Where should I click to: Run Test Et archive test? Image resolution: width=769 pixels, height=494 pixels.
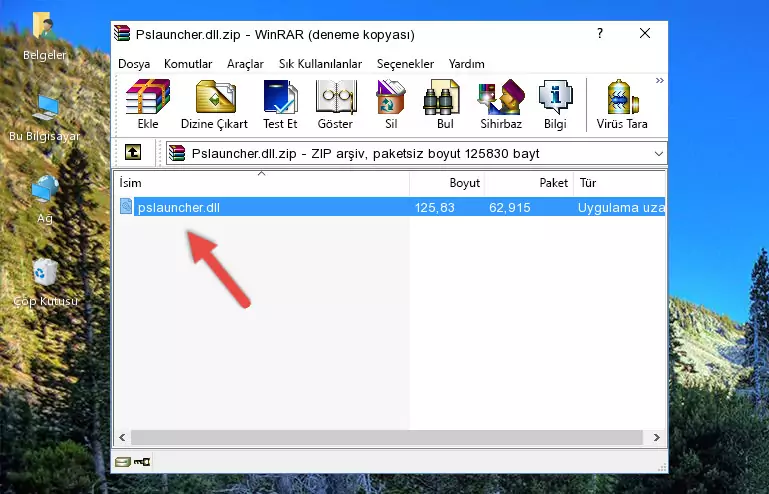280,104
